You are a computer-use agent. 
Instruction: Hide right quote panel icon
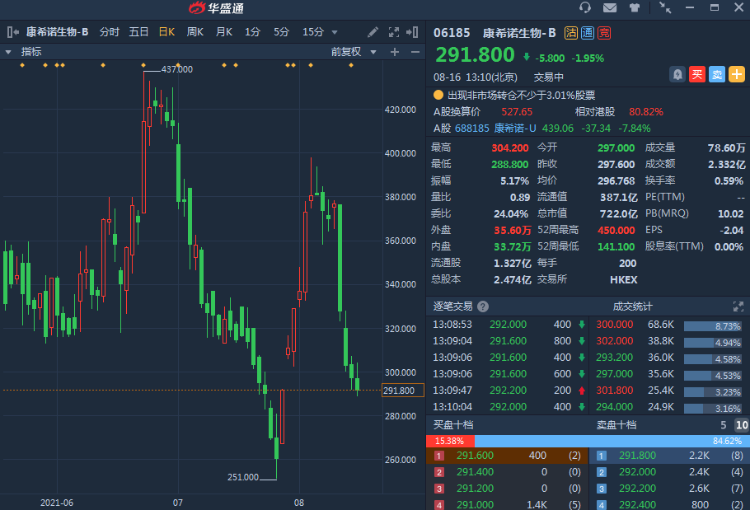click(x=412, y=32)
